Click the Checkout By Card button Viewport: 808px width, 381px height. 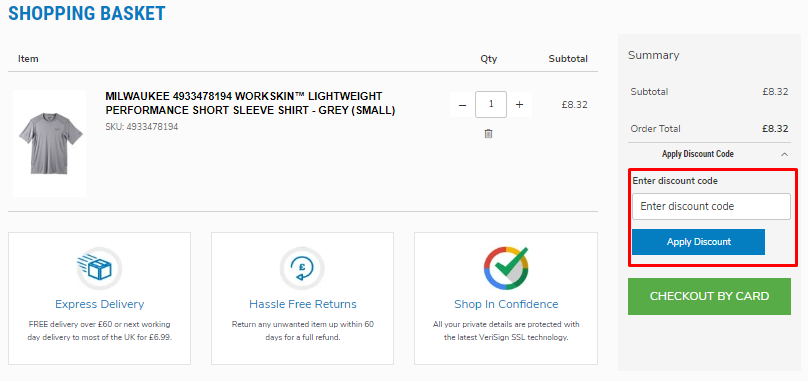click(x=709, y=296)
